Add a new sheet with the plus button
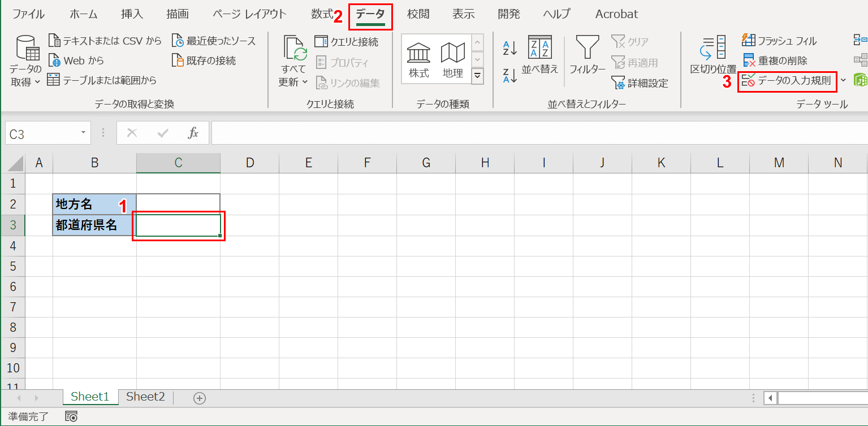Screen dimensions: 868x426 (200, 397)
